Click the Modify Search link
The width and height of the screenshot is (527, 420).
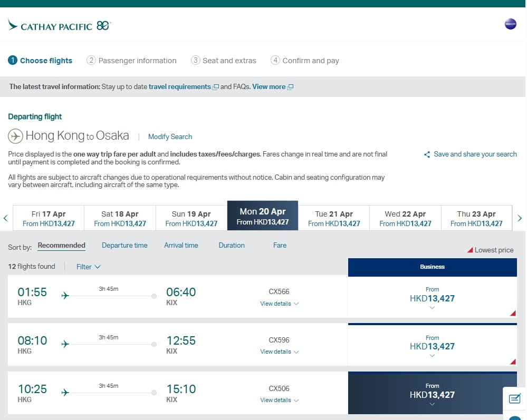[x=170, y=136]
